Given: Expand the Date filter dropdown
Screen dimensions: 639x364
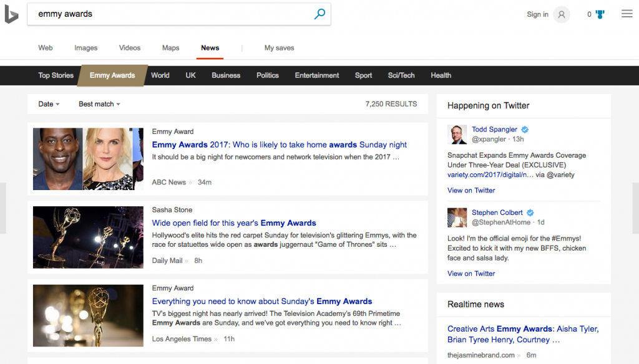Looking at the screenshot, I should click(49, 104).
